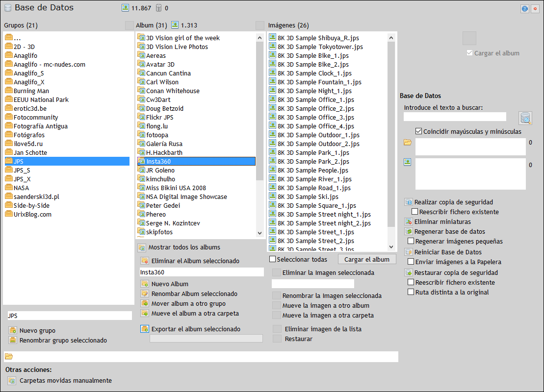
Task: Select 8K 3D Sample Clock_1.jps
Action: pyautogui.click(x=314, y=73)
